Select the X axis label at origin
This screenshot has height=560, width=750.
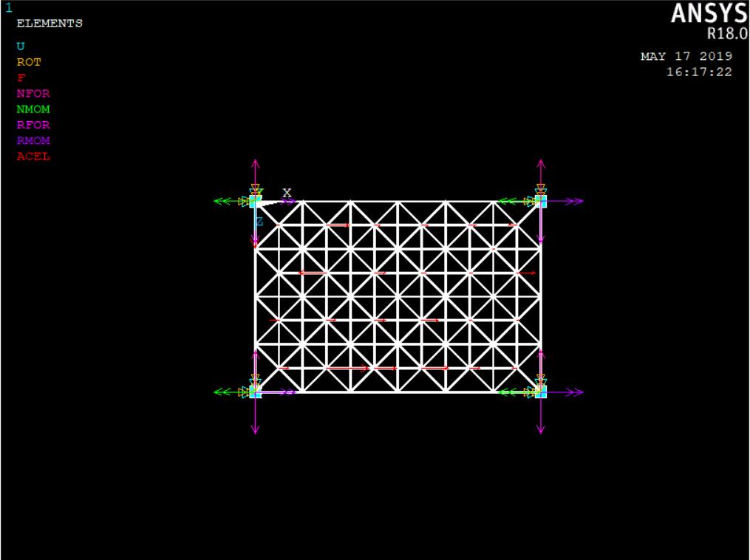pyautogui.click(x=287, y=193)
